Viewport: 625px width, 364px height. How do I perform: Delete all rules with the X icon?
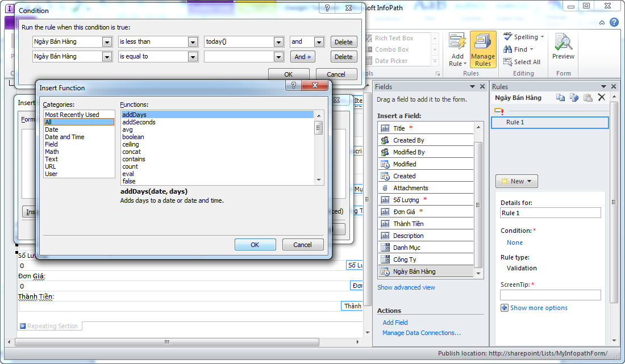tap(601, 97)
